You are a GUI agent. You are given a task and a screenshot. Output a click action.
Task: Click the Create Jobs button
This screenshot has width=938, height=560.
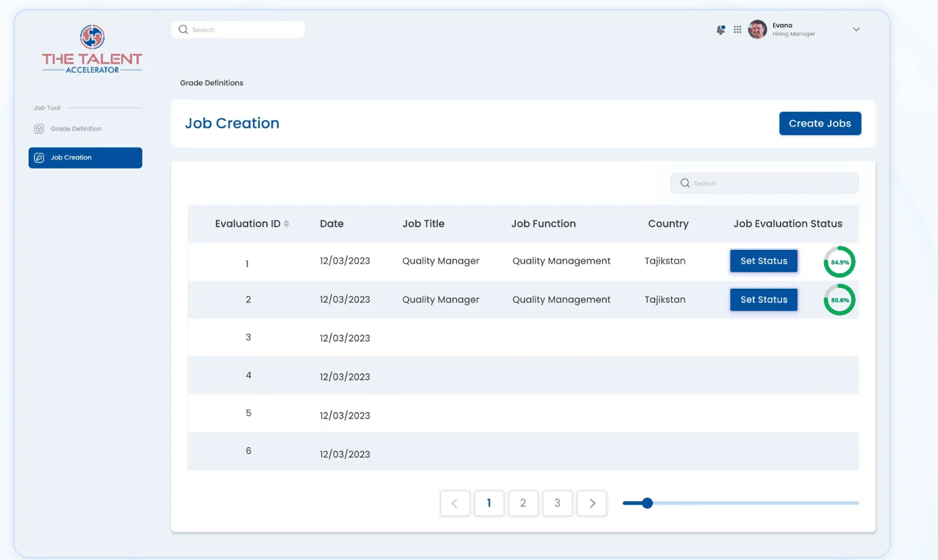point(820,123)
